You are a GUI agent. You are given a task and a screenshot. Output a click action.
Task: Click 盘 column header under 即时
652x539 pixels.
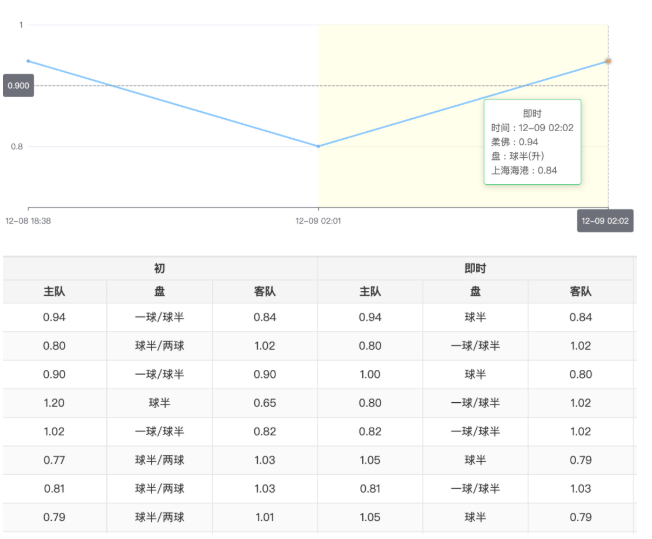pos(476,292)
